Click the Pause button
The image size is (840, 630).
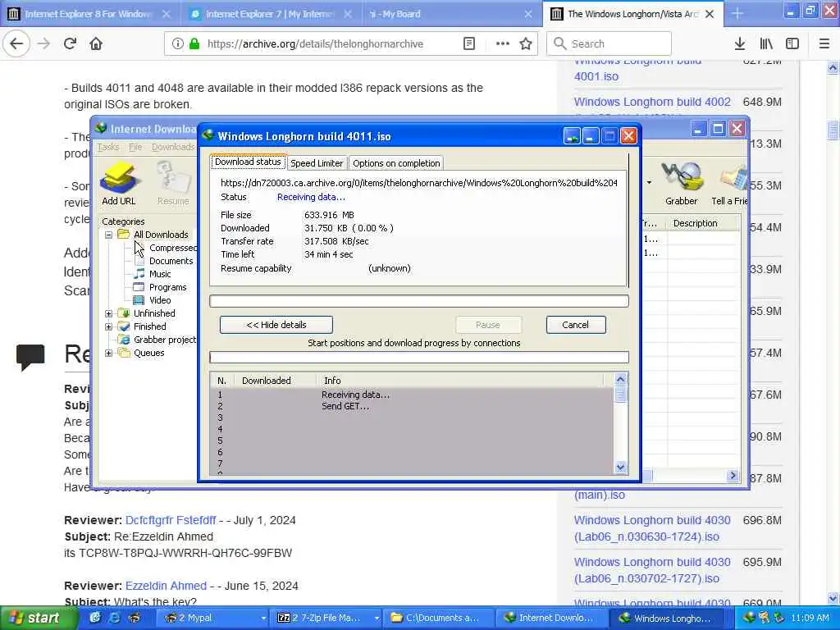point(488,325)
